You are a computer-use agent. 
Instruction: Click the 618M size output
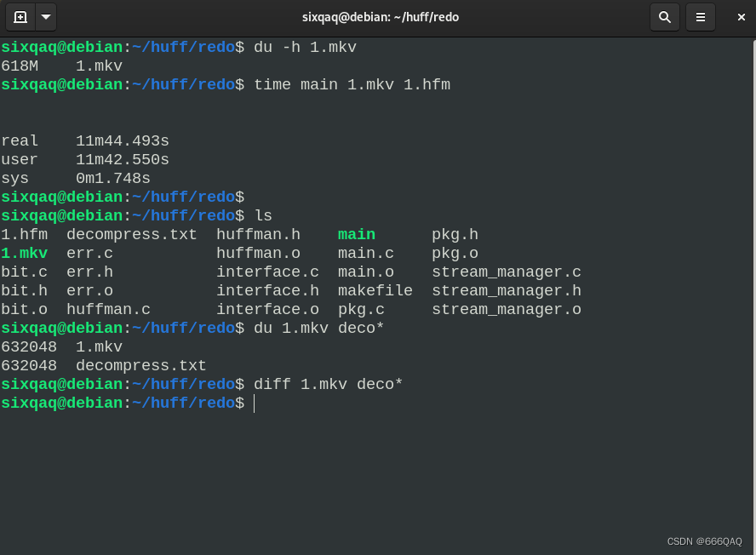[20, 66]
